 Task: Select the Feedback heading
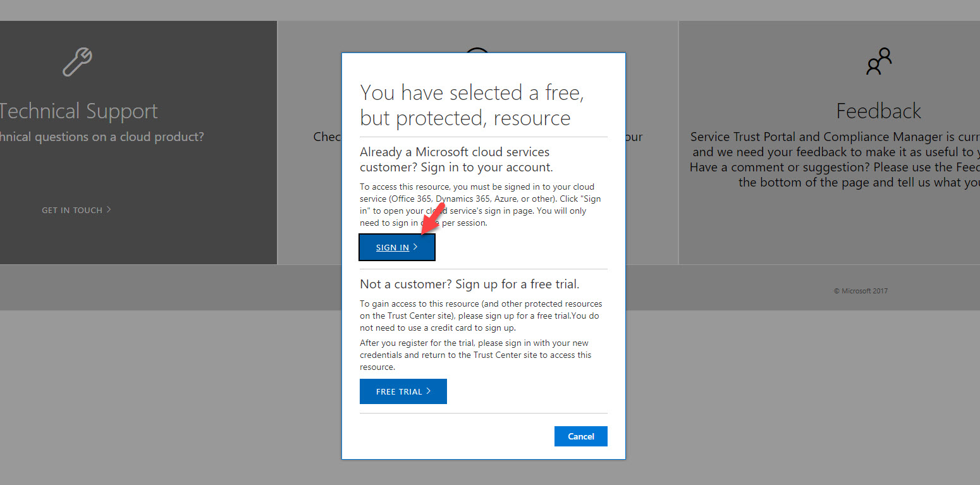(878, 111)
